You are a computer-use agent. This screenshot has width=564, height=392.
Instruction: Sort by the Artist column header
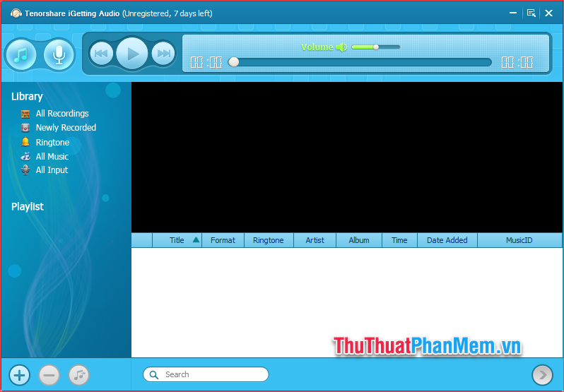point(315,240)
